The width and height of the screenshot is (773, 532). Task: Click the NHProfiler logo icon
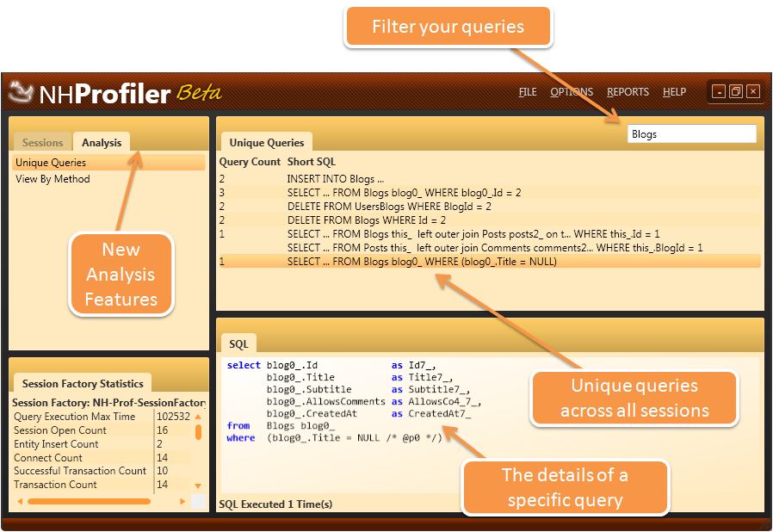pos(22,91)
